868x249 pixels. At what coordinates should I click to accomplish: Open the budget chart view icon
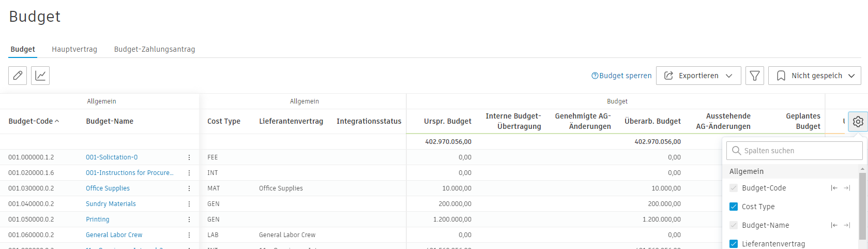(40, 76)
